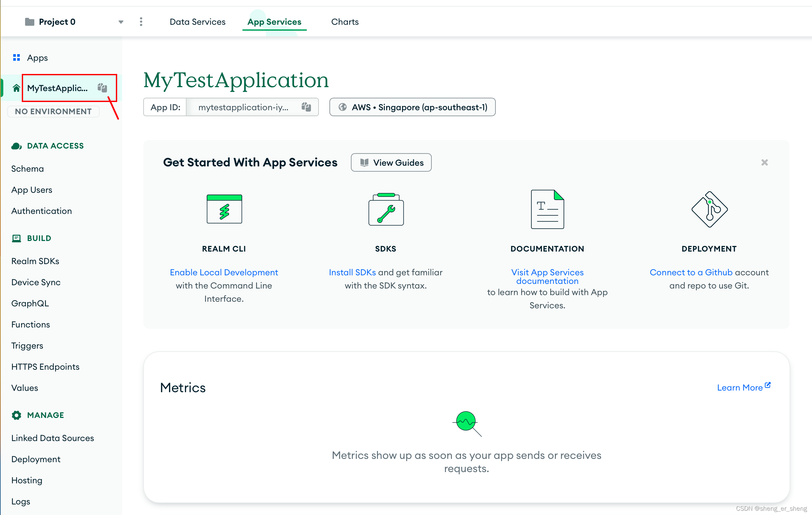Copy the App ID value
Screen dimensions: 812x515
click(x=306, y=107)
